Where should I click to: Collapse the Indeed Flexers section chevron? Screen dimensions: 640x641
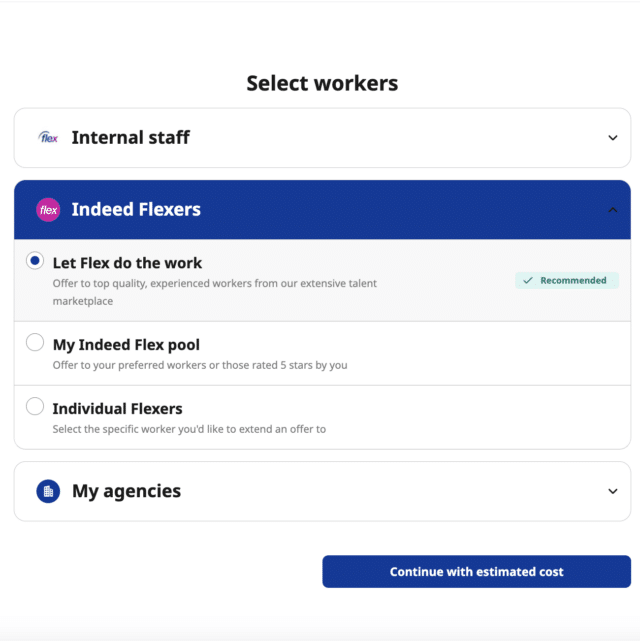tap(612, 210)
